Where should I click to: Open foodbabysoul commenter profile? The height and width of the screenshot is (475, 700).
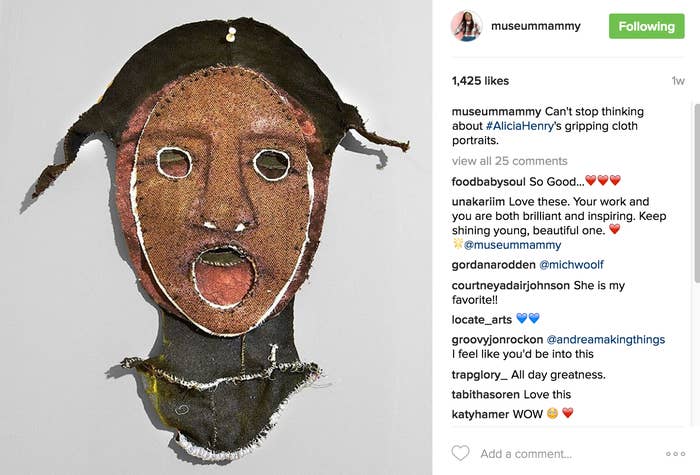[x=488, y=182]
